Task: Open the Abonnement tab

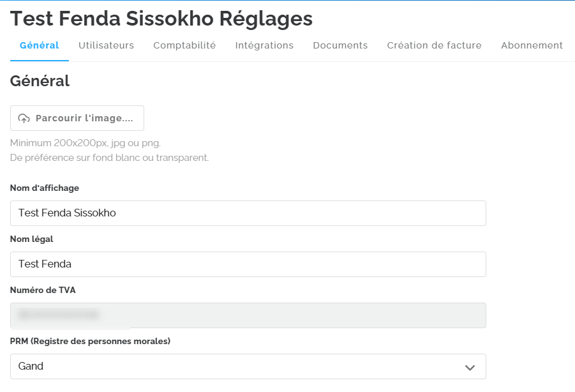Action: (x=532, y=45)
